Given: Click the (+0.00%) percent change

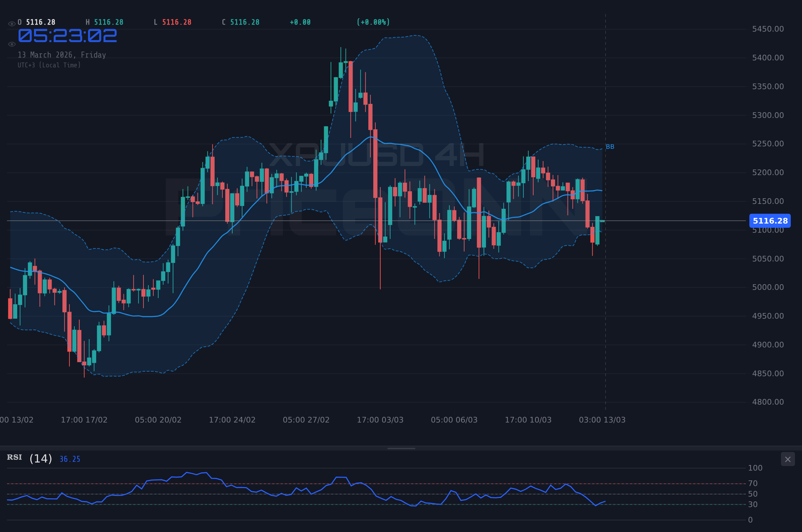Looking at the screenshot, I should (373, 22).
